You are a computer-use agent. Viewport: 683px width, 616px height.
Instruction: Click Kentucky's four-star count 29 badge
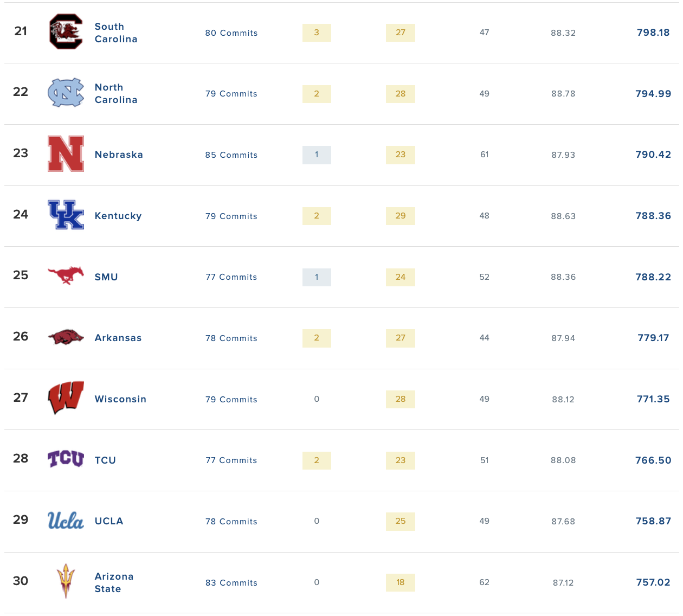pos(401,216)
